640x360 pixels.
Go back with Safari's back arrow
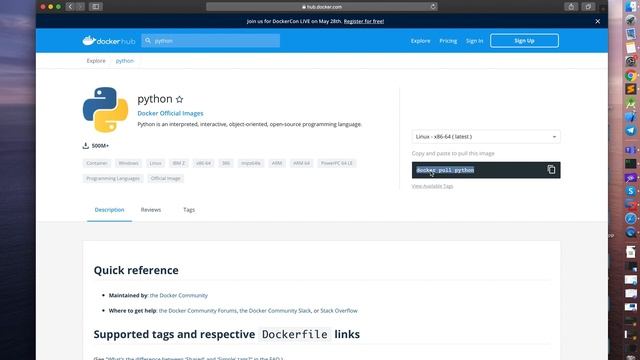pos(70,7)
